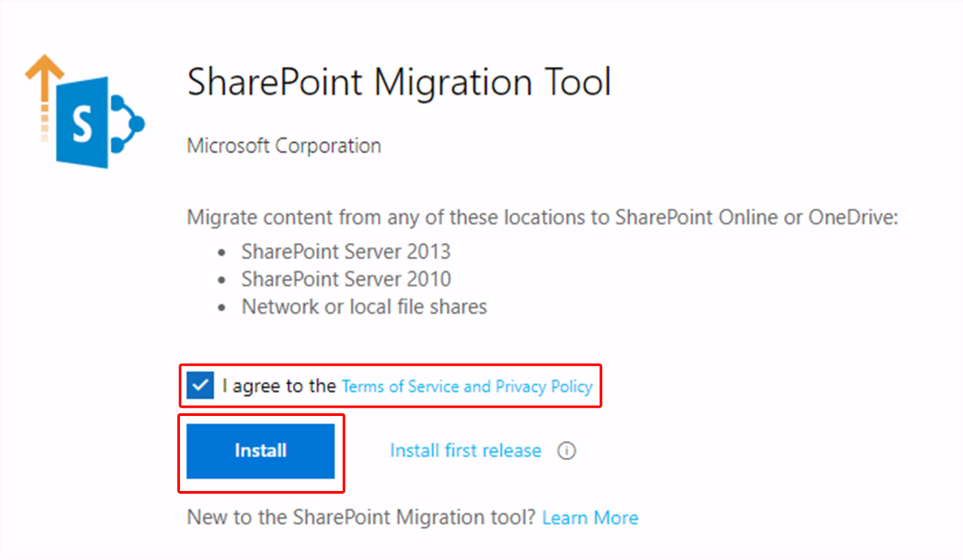This screenshot has width=963, height=560.
Task: Tick the Terms of Service agreement checkbox
Action: pyautogui.click(x=200, y=386)
